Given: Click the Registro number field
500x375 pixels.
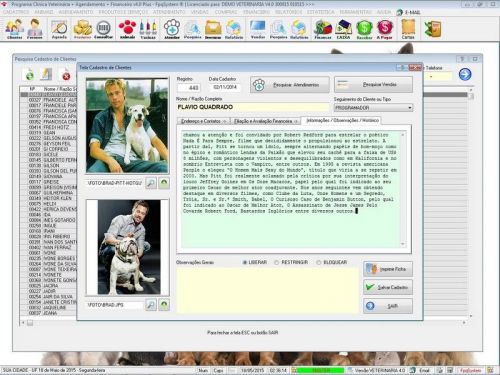Looking at the screenshot, I should [x=189, y=88].
